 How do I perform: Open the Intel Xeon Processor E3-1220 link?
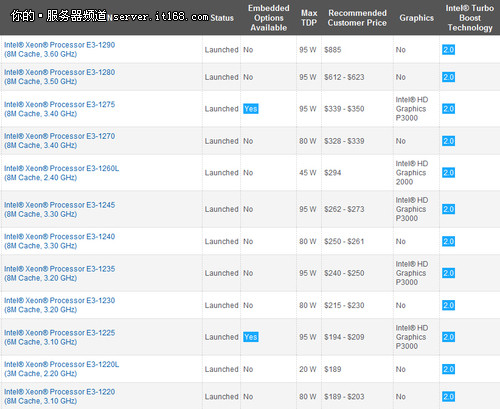tap(59, 396)
